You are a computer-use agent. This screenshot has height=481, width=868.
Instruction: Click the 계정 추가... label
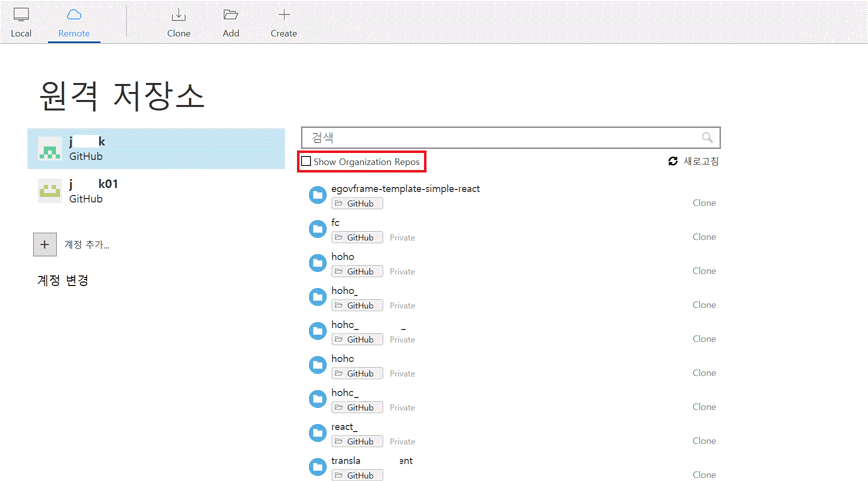[x=87, y=245]
